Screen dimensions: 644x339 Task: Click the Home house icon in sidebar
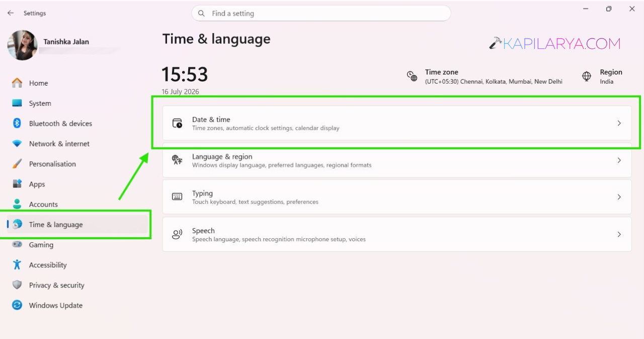pos(17,83)
